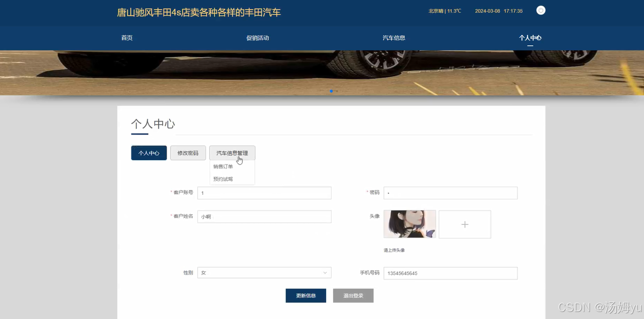Select the second gray carousel dot
This screenshot has height=319, width=644.
337,91
